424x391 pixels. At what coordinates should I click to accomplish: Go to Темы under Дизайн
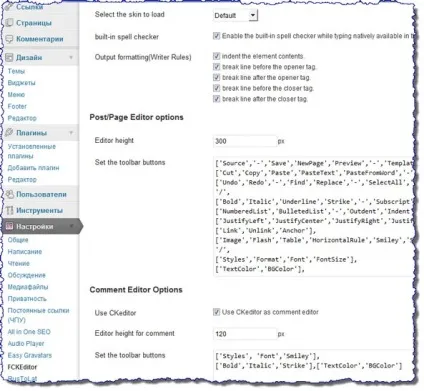[16, 71]
